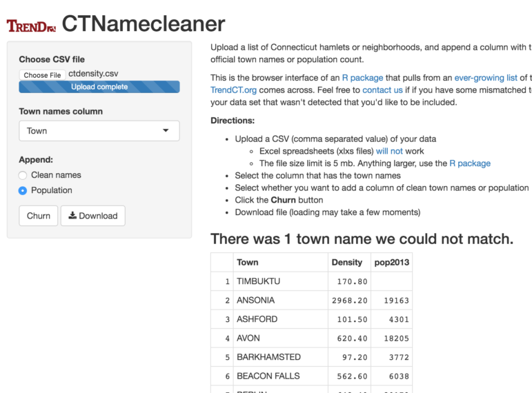Click the Download button

(93, 216)
